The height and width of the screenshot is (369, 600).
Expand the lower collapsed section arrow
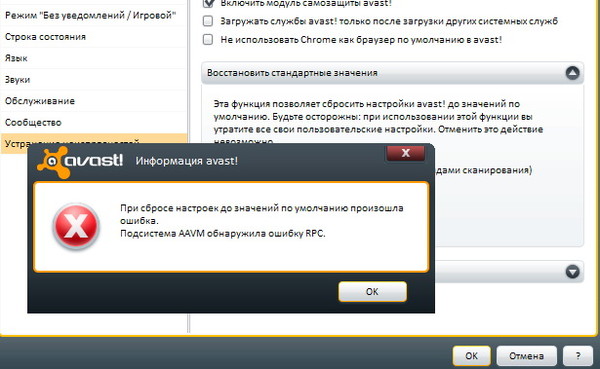[572, 271]
